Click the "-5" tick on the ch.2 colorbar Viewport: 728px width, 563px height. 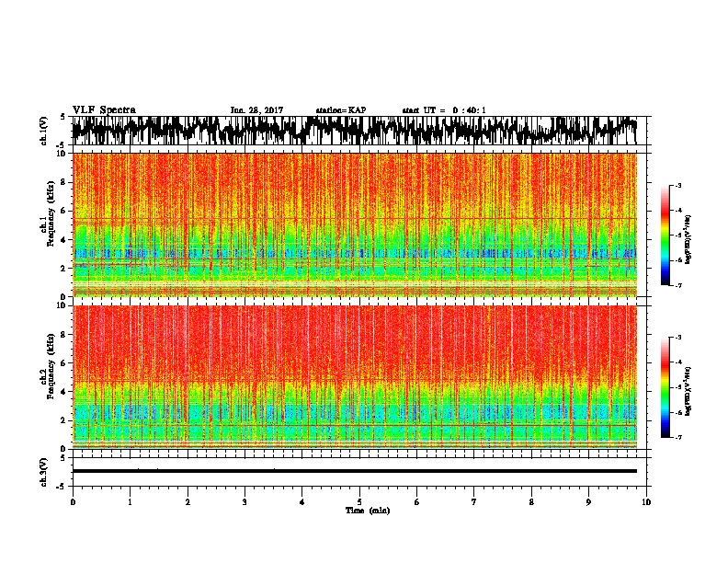point(678,387)
